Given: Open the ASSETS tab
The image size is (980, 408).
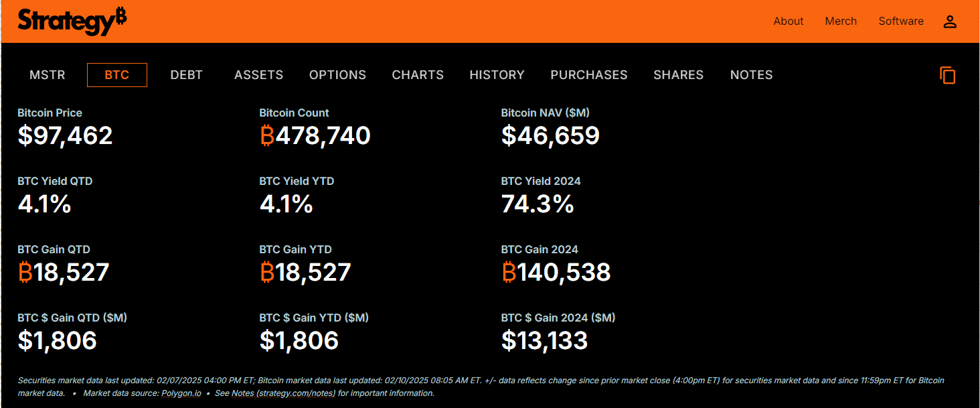Looking at the screenshot, I should pos(258,75).
